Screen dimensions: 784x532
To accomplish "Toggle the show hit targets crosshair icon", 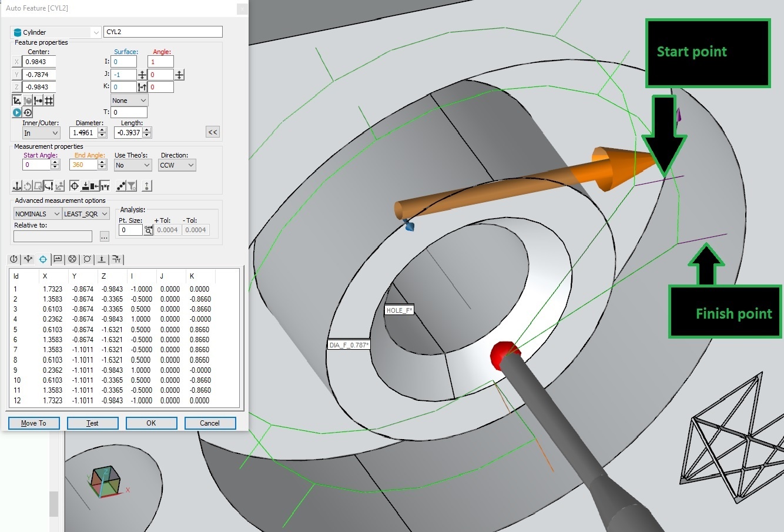I will (x=74, y=186).
